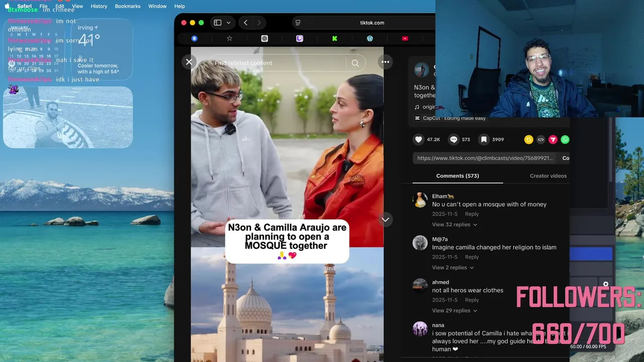
Task: Click the search magnifier in related content bar
Action: 355,63
